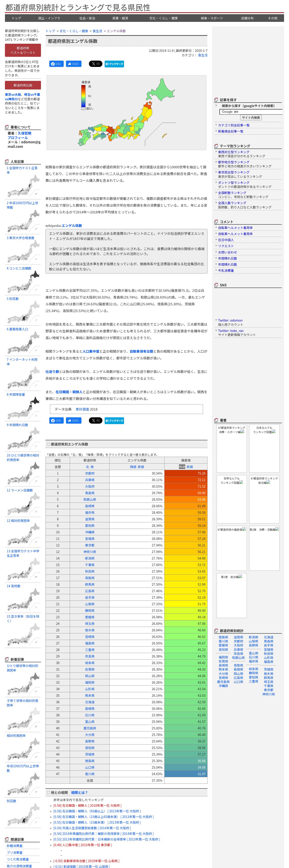Screen dimensions: 289x868
Task: Open 年間降雪量 popular article thumbnail map
Action: click(24, 408)
